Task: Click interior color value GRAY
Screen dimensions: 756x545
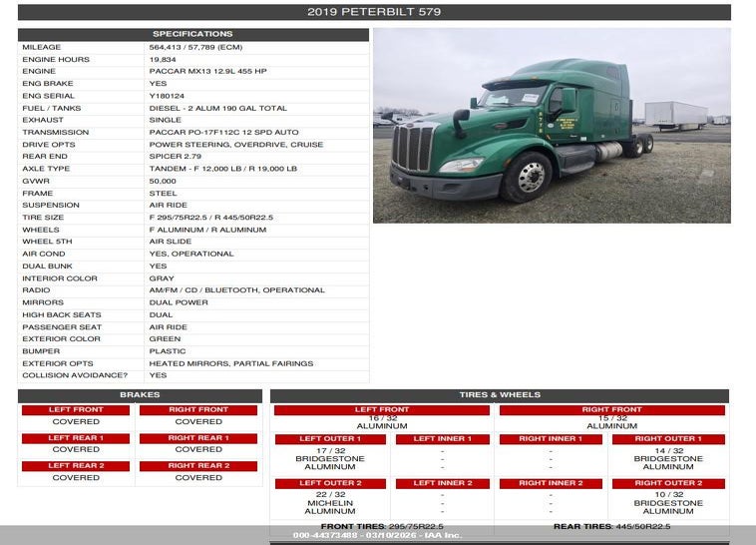Action: [x=162, y=278]
